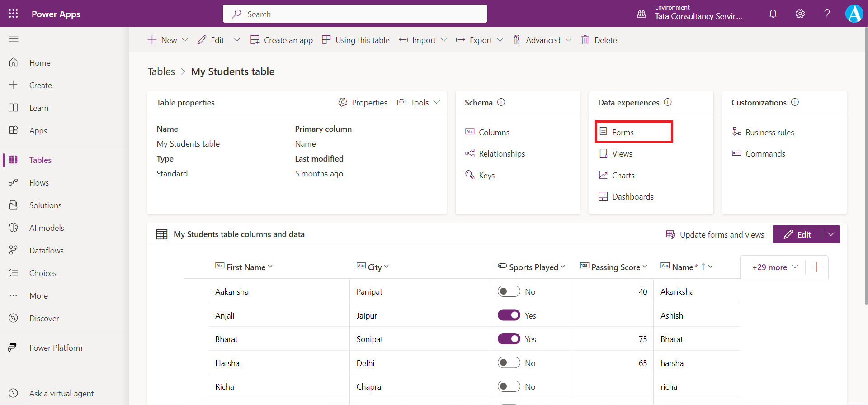The width and height of the screenshot is (868, 405).
Task: Open the settings gear icon
Action: (x=800, y=14)
